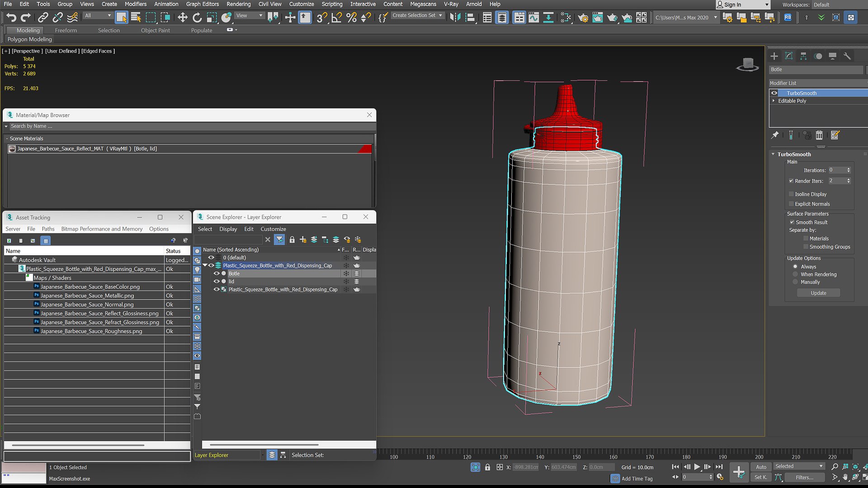
Task: Hide the lid layer object
Action: coord(217,282)
